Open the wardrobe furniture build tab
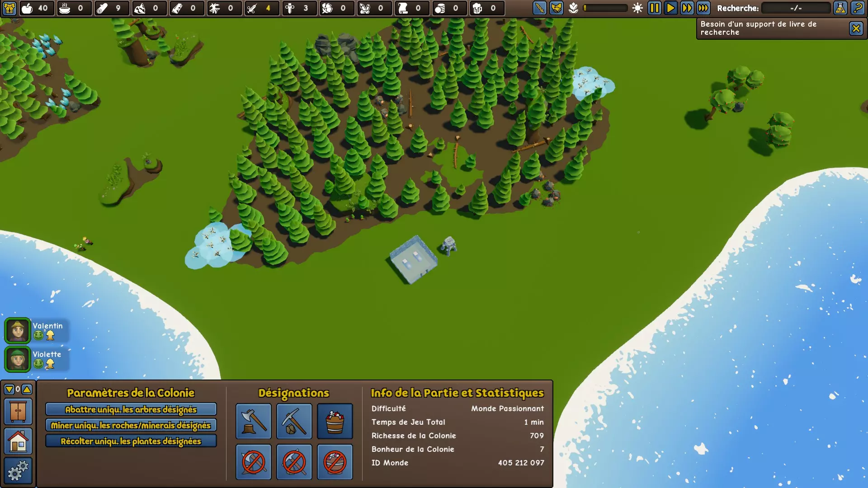Viewport: 868px width, 488px height. click(x=18, y=412)
